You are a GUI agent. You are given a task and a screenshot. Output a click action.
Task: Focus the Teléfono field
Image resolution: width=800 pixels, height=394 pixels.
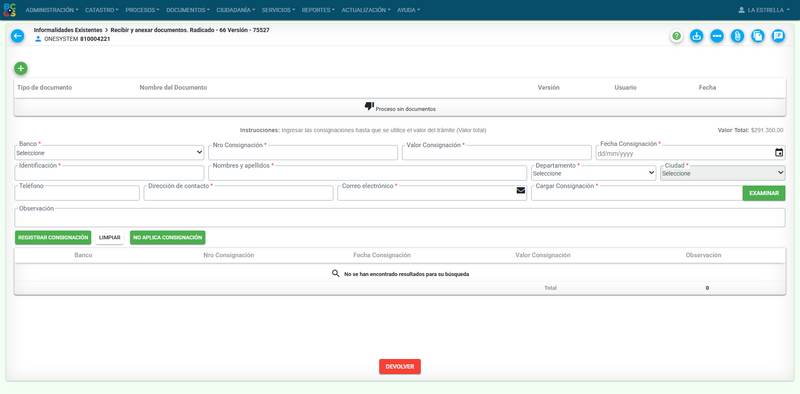pyautogui.click(x=77, y=193)
